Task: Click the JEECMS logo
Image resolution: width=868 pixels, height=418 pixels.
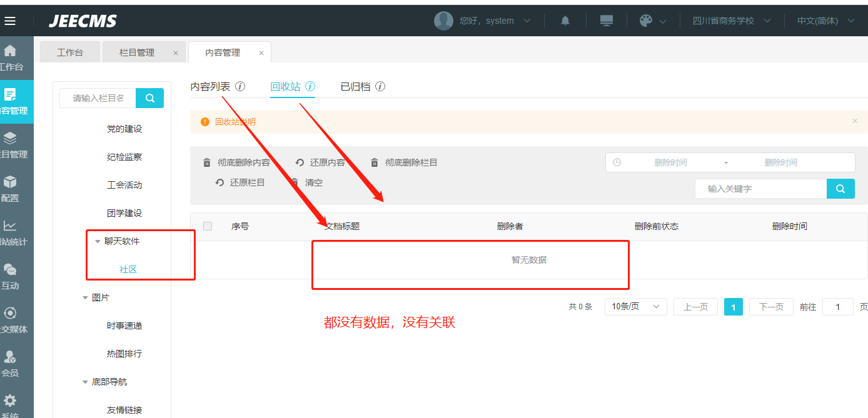Action: [83, 21]
